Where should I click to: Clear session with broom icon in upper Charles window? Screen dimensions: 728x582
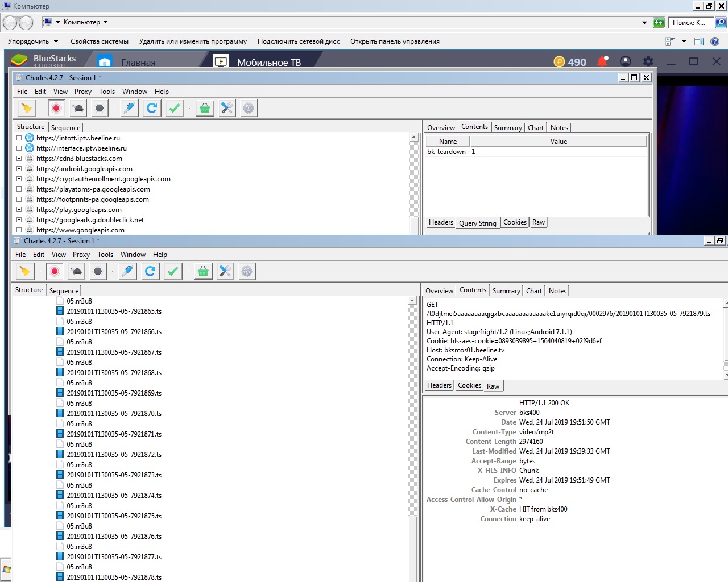click(x=26, y=108)
